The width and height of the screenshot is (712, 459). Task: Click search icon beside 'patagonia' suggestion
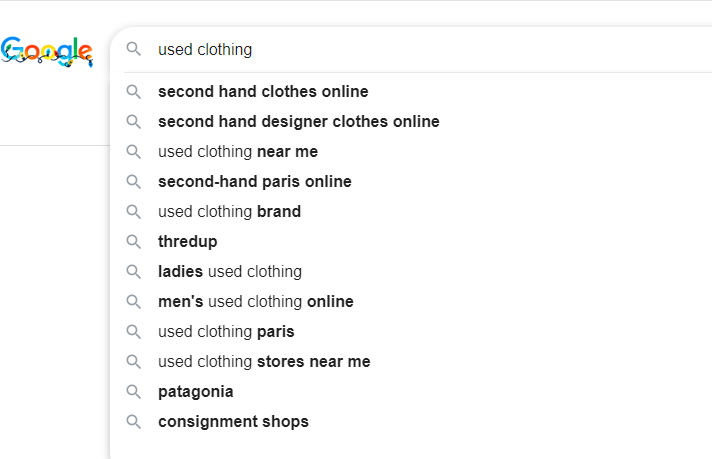point(134,392)
